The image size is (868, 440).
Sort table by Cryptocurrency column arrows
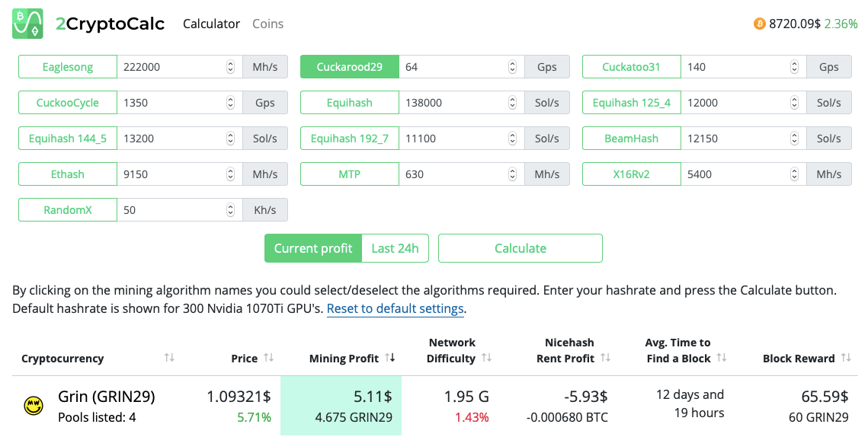coord(169,358)
